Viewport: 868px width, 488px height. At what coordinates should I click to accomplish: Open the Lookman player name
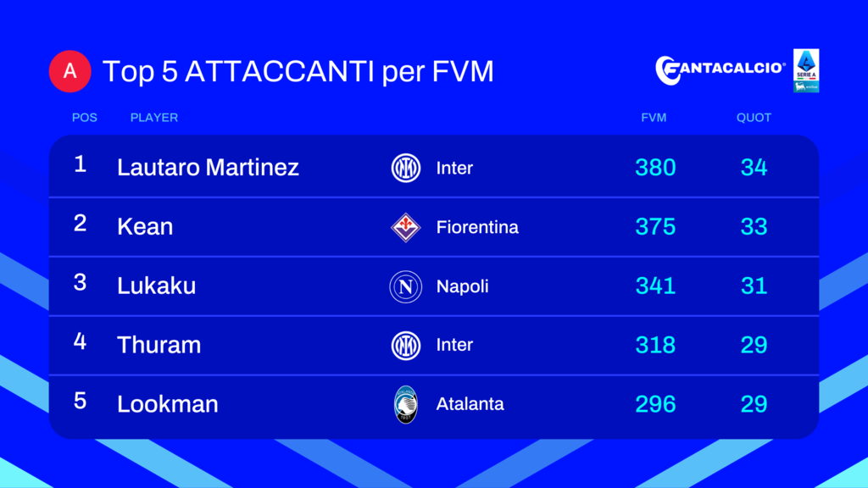pos(168,404)
